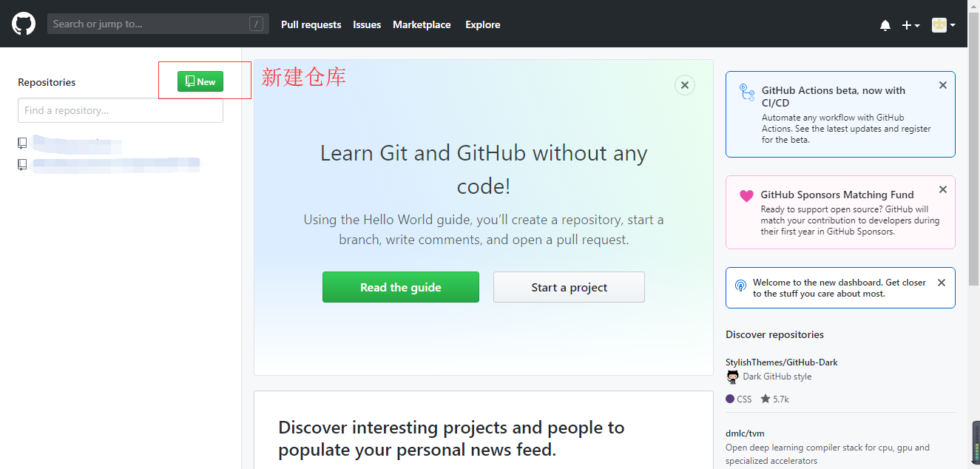Click the broadcast icon in welcome notice
This screenshot has height=469, width=980.
click(740, 286)
